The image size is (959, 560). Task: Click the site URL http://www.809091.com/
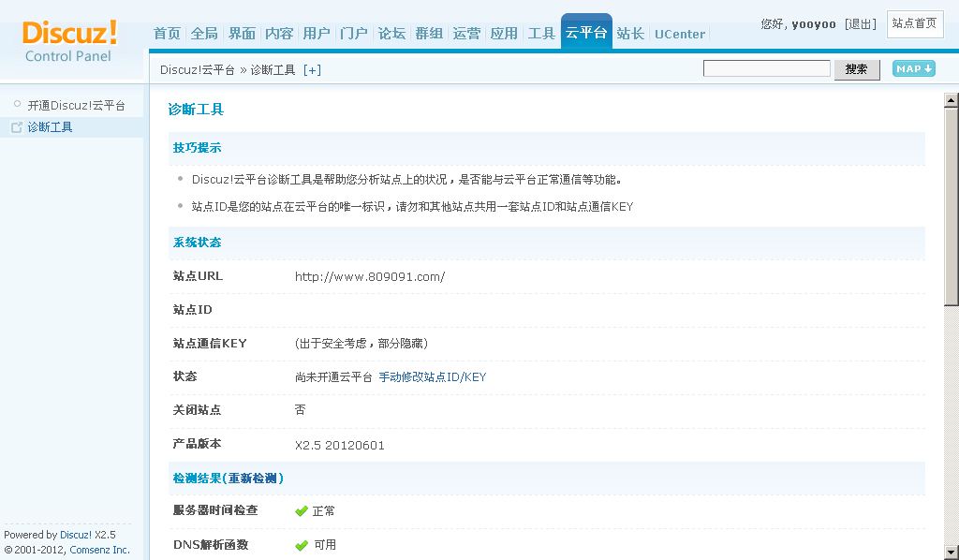click(x=370, y=277)
